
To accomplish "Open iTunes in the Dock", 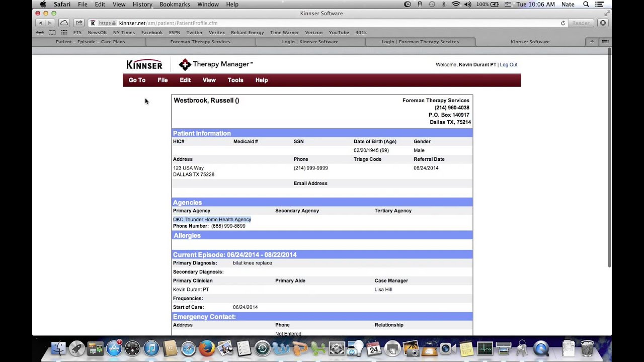I will pyautogui.click(x=151, y=348).
